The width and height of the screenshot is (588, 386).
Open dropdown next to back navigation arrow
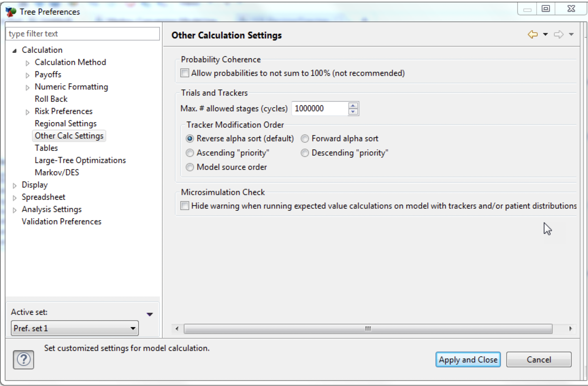tap(545, 34)
